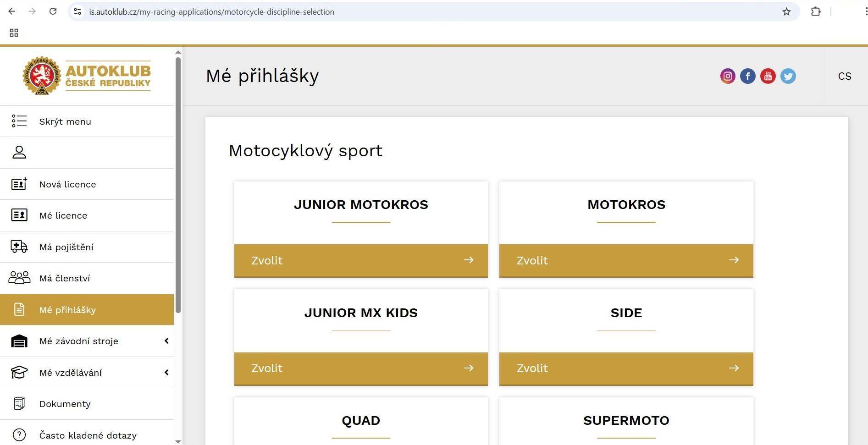Bookmark this page with star icon
This screenshot has height=445, width=868.
point(786,12)
